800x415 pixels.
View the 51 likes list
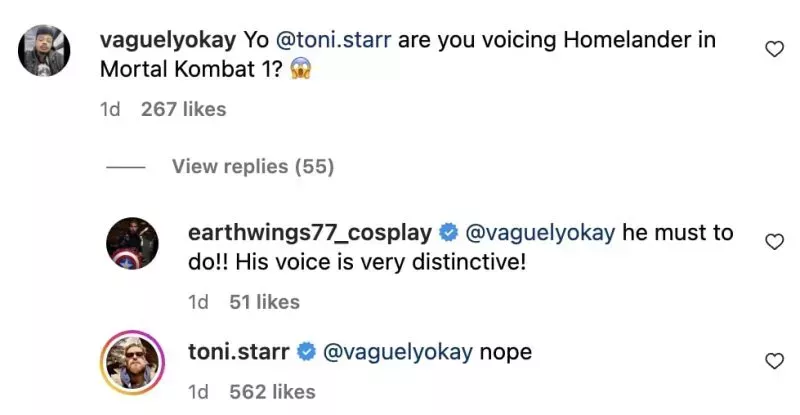click(264, 301)
